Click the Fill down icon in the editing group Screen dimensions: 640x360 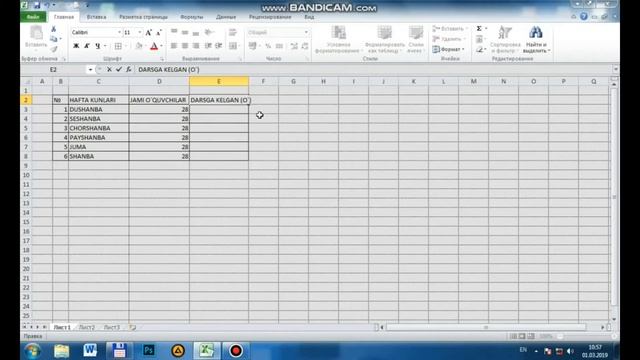point(479,39)
